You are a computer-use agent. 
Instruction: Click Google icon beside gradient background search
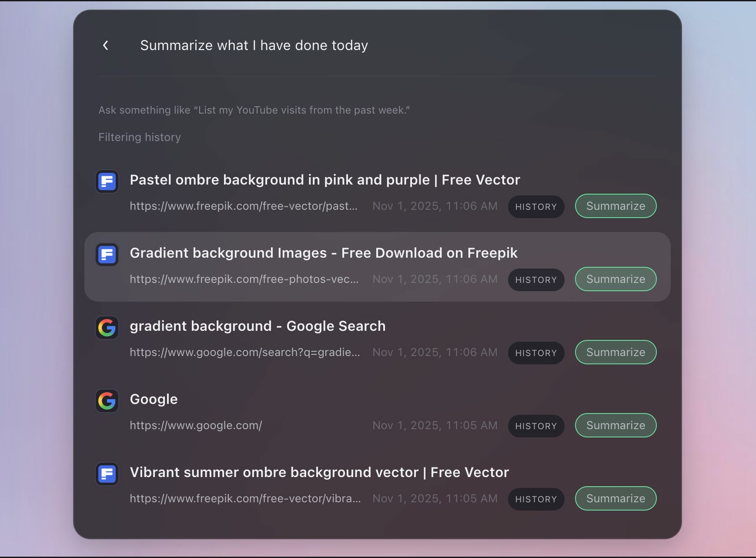click(107, 328)
